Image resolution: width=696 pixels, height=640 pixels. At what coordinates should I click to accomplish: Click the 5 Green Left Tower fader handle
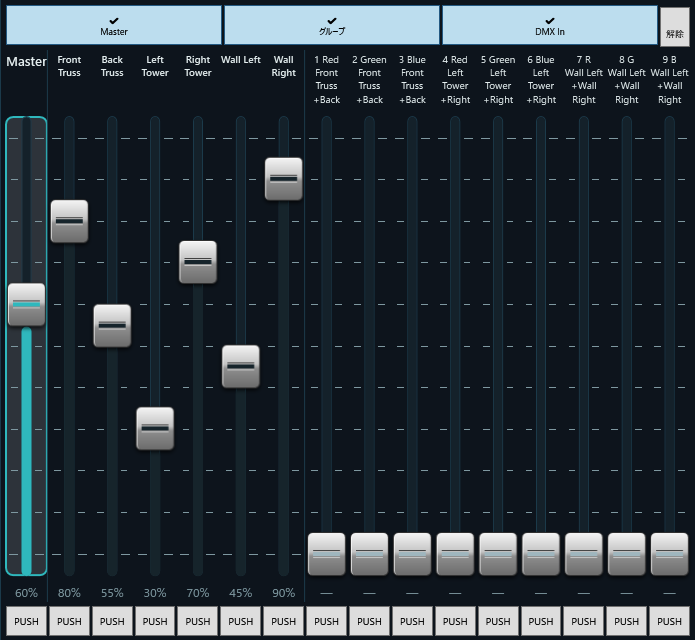tap(498, 554)
